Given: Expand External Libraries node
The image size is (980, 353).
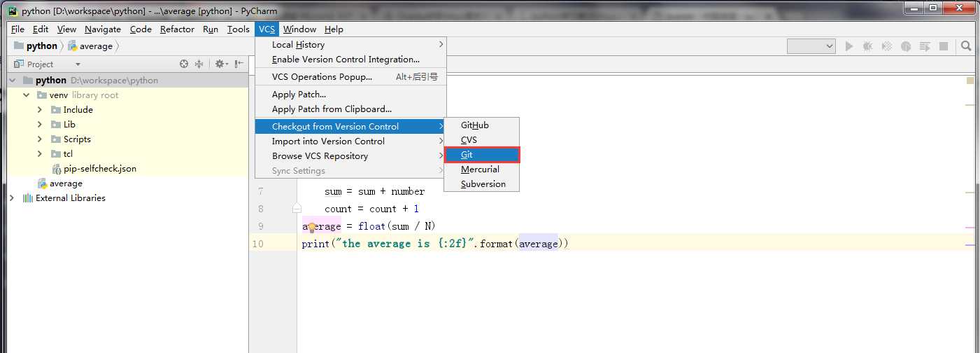Looking at the screenshot, I should 12,198.
